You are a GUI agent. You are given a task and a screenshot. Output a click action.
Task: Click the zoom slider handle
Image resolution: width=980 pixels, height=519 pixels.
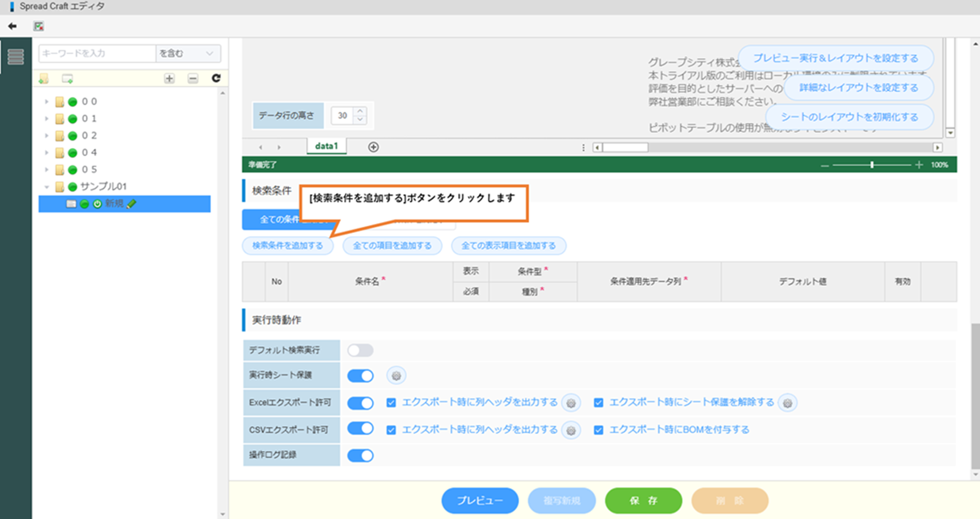(x=872, y=165)
